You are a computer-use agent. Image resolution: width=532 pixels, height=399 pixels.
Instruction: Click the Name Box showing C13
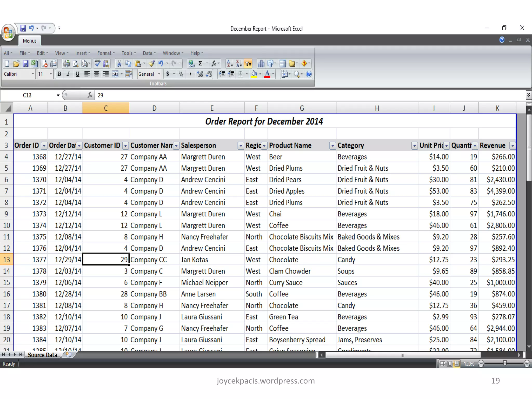(x=27, y=95)
